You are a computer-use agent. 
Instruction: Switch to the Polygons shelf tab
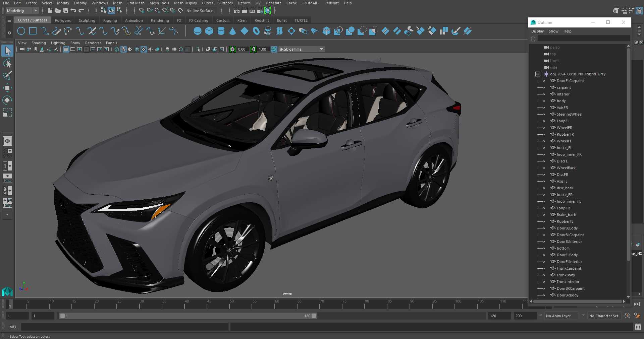click(x=63, y=20)
